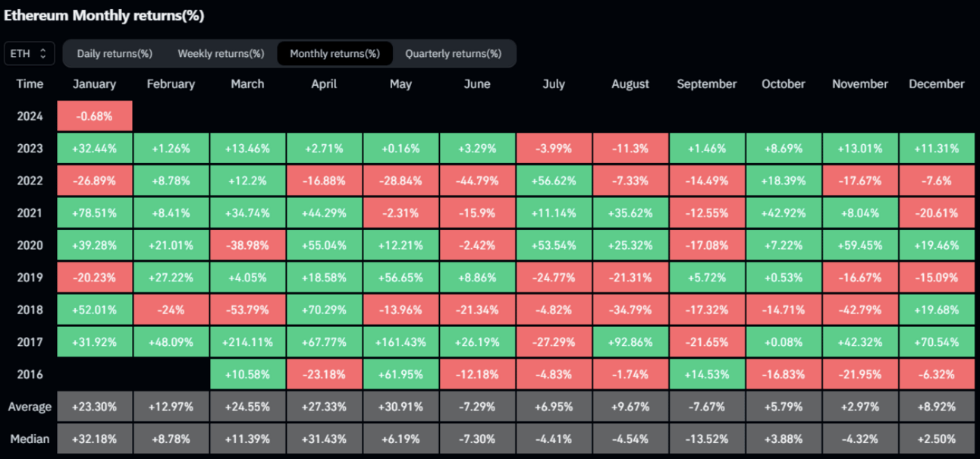Click the 2019 row label
This screenshot has height=459, width=980.
pyautogui.click(x=30, y=278)
